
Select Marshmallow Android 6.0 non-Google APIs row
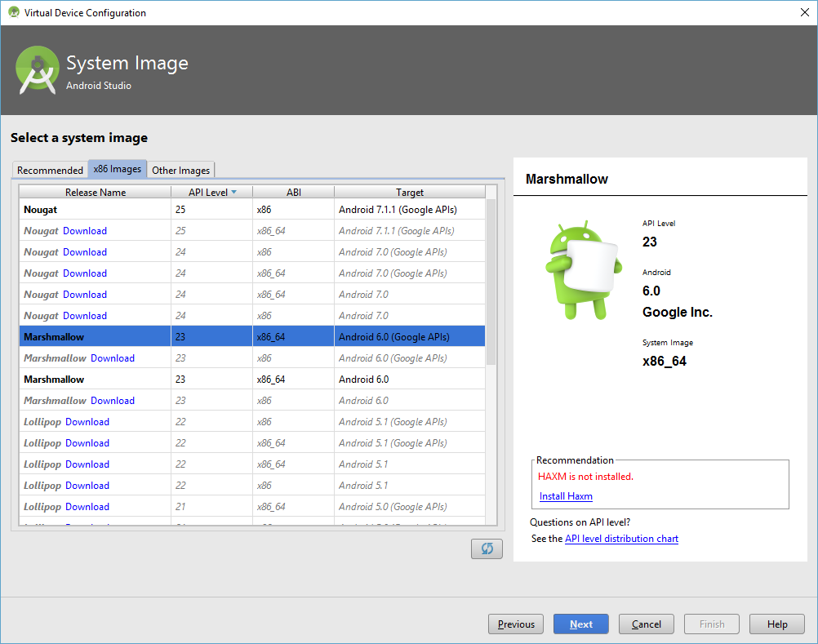click(x=245, y=380)
